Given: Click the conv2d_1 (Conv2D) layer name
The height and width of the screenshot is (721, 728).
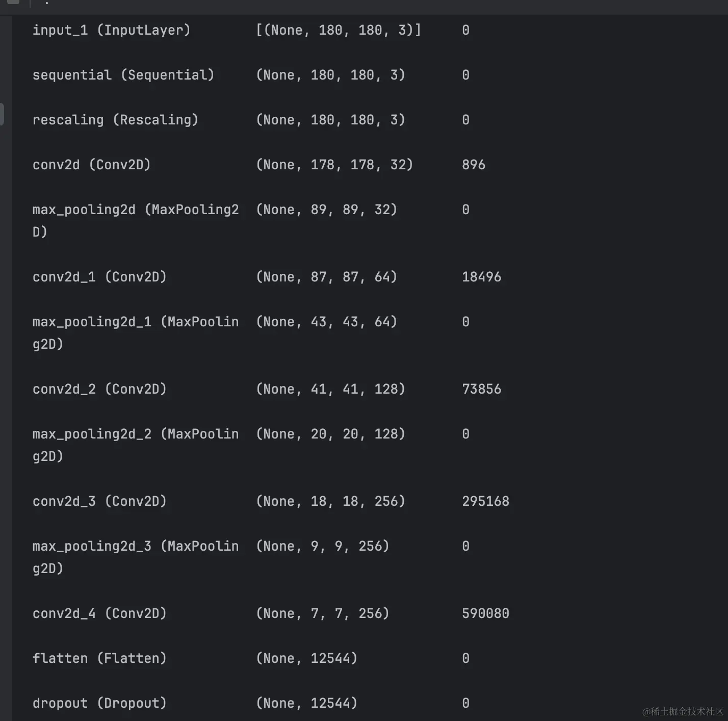Looking at the screenshot, I should point(99,277).
